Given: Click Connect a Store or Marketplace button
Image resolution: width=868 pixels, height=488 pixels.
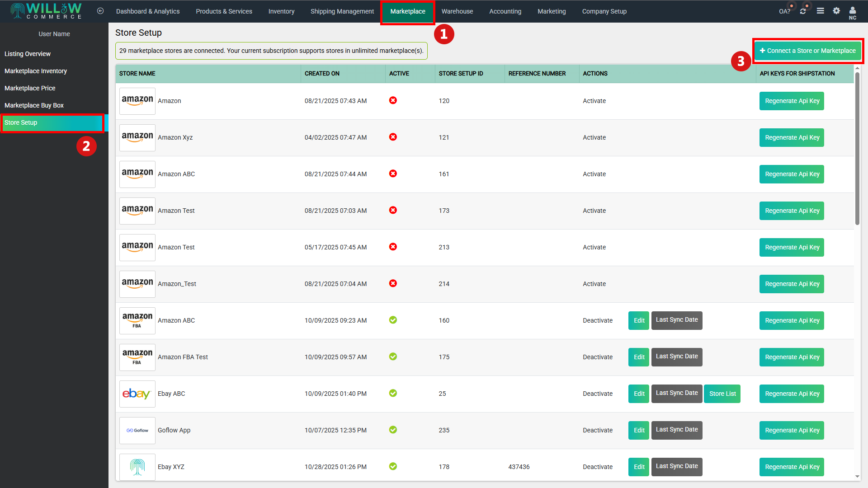Looking at the screenshot, I should [x=807, y=51].
